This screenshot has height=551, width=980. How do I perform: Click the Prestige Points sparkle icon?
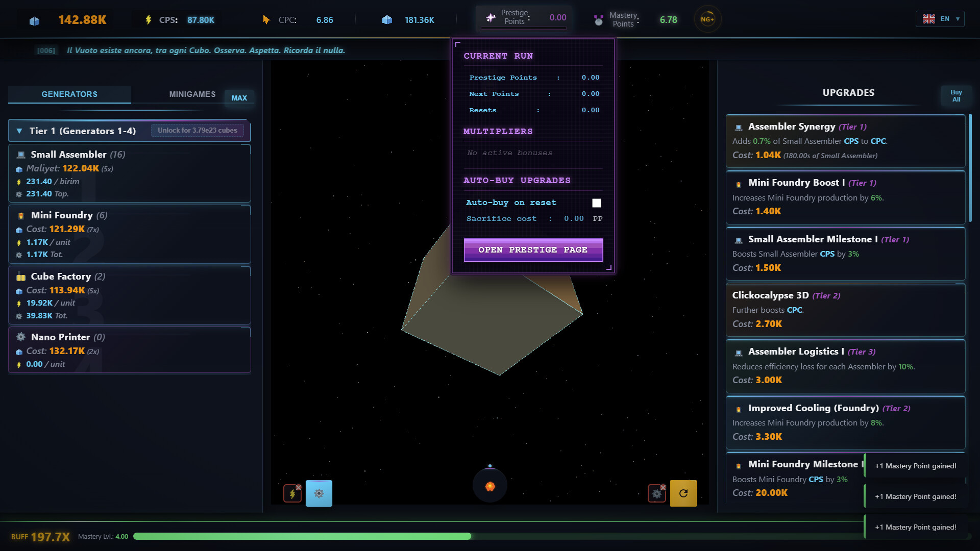[x=491, y=17]
